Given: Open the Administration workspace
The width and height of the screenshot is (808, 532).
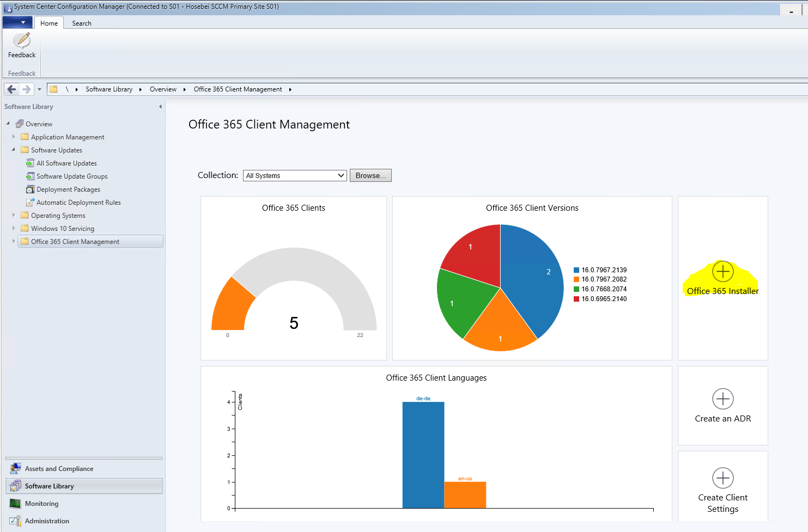Looking at the screenshot, I should 84,521.
